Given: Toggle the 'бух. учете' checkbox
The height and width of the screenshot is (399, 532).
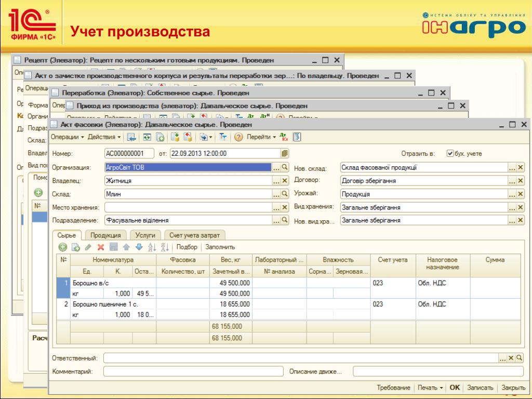Looking at the screenshot, I should pos(450,154).
